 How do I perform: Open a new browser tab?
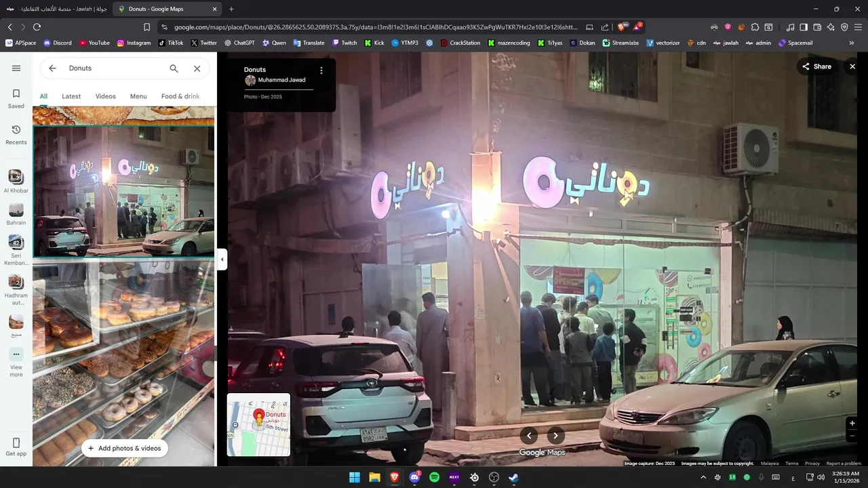231,9
